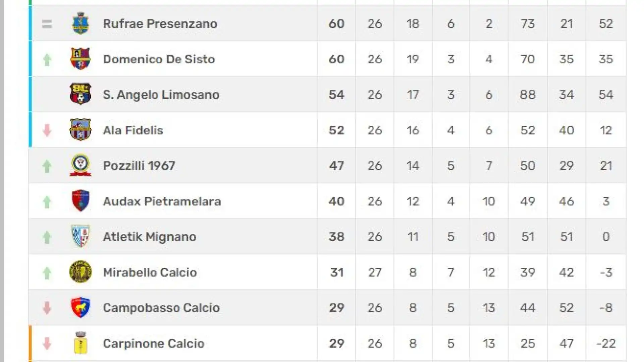Open the S. Angelo Limosano team name
This screenshot has height=362, width=644.
(x=161, y=95)
